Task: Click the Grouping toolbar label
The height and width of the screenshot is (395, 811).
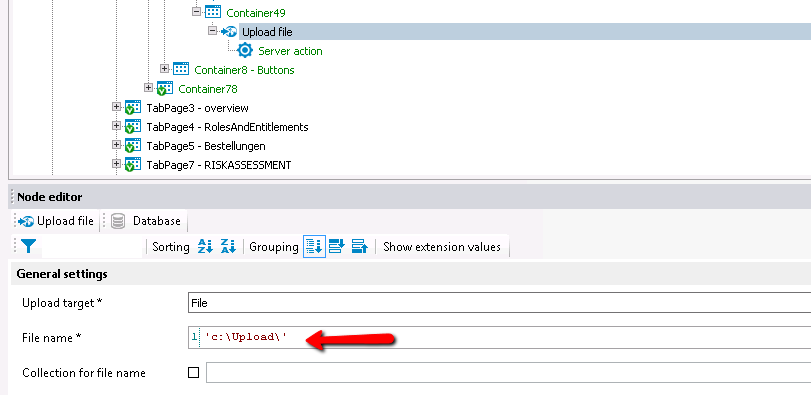Action: click(x=274, y=247)
